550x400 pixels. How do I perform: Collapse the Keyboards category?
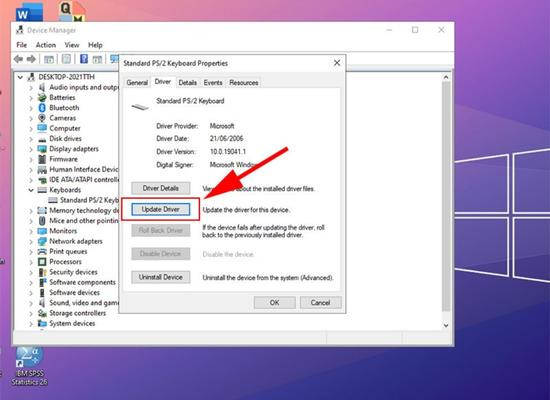tap(31, 190)
